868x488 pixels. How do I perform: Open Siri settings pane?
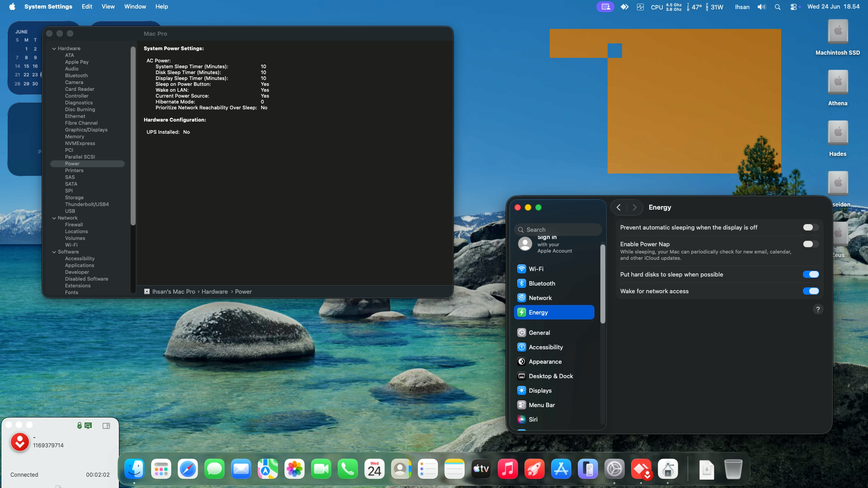pyautogui.click(x=554, y=419)
